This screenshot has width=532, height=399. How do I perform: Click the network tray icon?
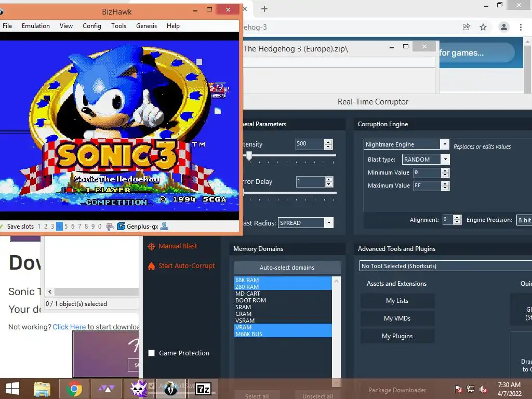tap(471, 389)
